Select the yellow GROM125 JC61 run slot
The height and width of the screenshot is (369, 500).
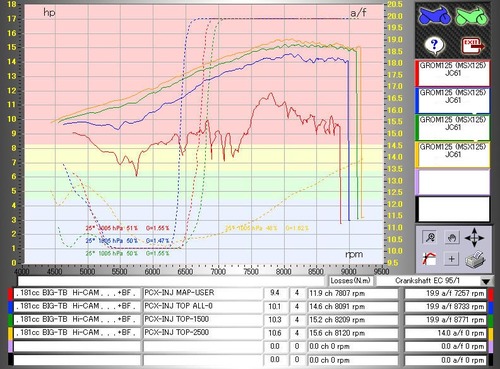click(452, 155)
